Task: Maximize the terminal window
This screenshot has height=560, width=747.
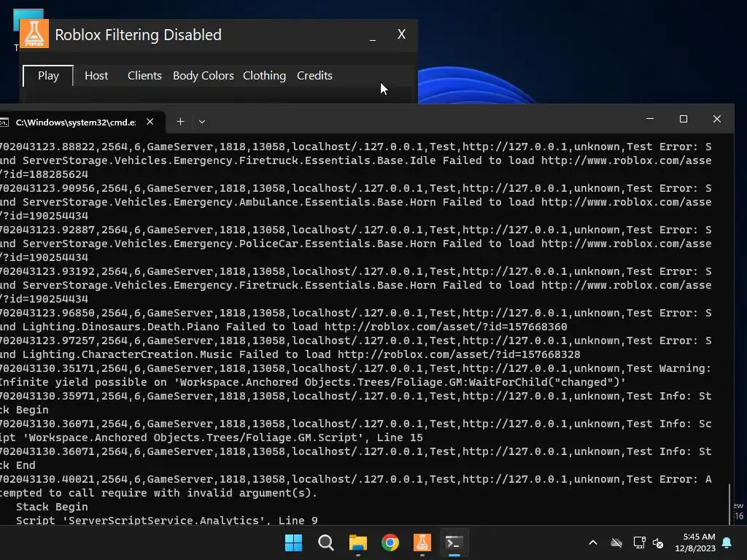Action: pyautogui.click(x=683, y=119)
